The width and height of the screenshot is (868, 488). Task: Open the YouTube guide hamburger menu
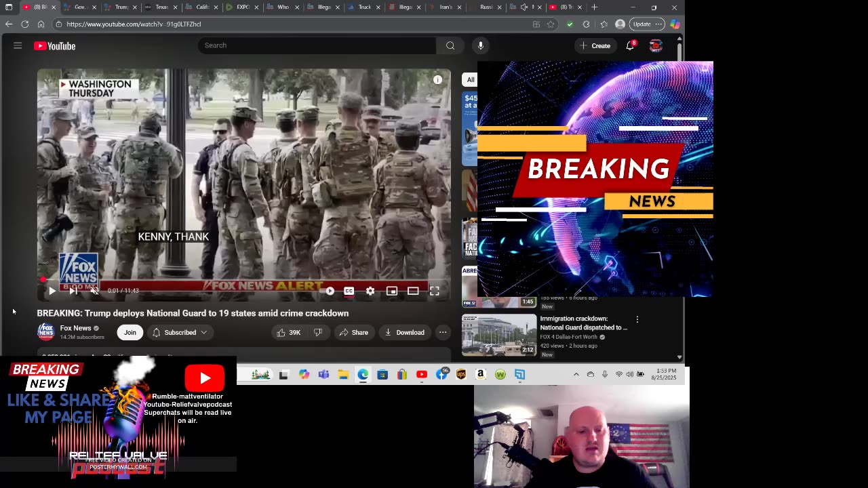pos(18,45)
